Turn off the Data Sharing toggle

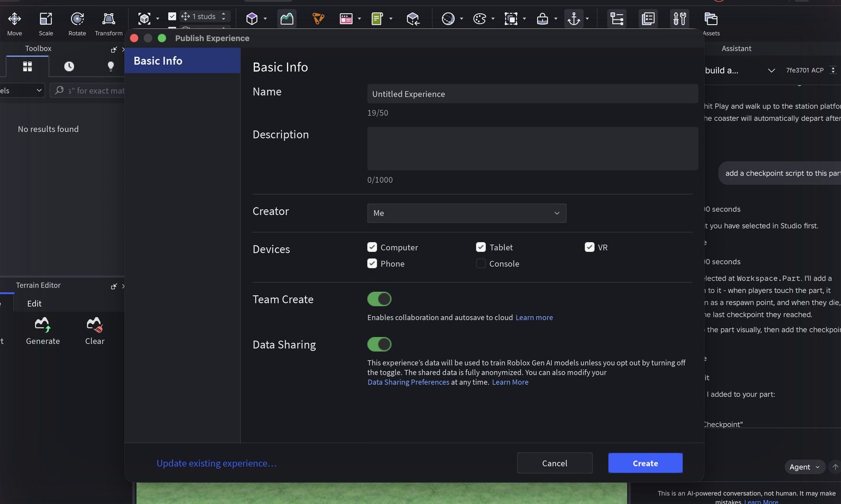380,344
